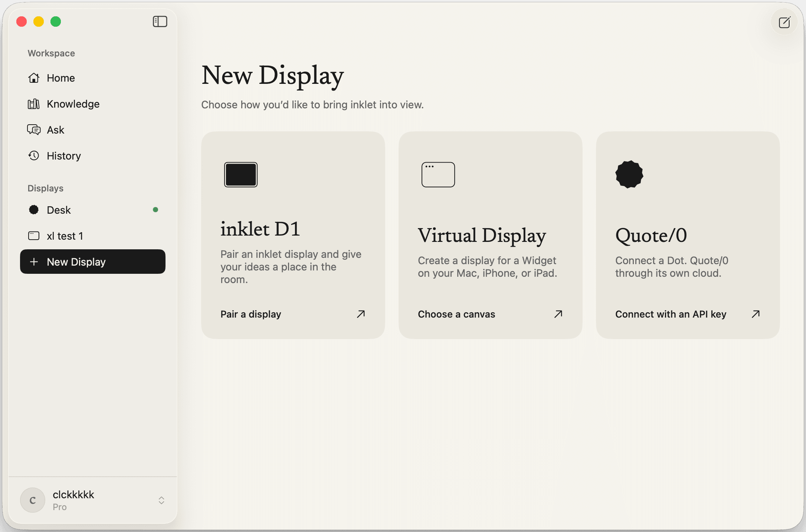The image size is (806, 532).
Task: Click the Desk display badge icon
Action: click(x=34, y=210)
